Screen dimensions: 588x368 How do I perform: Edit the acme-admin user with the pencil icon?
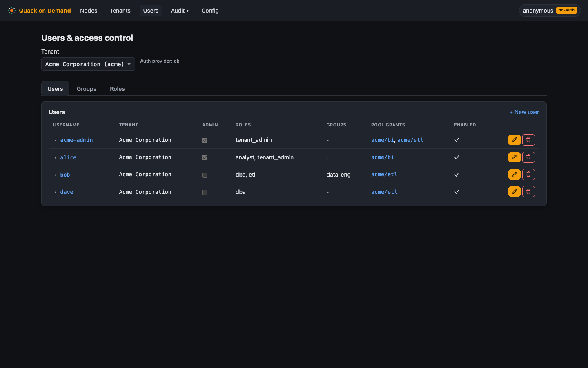point(514,140)
